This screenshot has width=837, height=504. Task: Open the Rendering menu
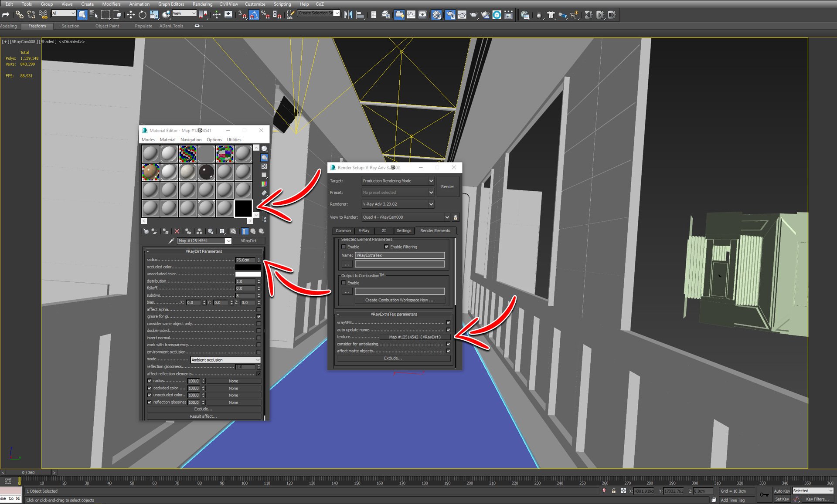tap(202, 4)
